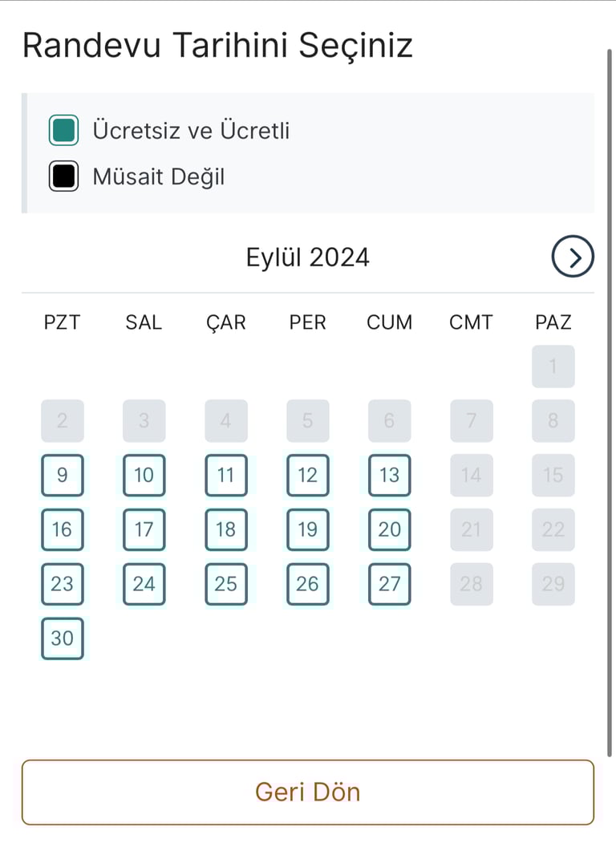Pick Wednesday the 11th
Screen dimensions: 616x847
point(226,475)
